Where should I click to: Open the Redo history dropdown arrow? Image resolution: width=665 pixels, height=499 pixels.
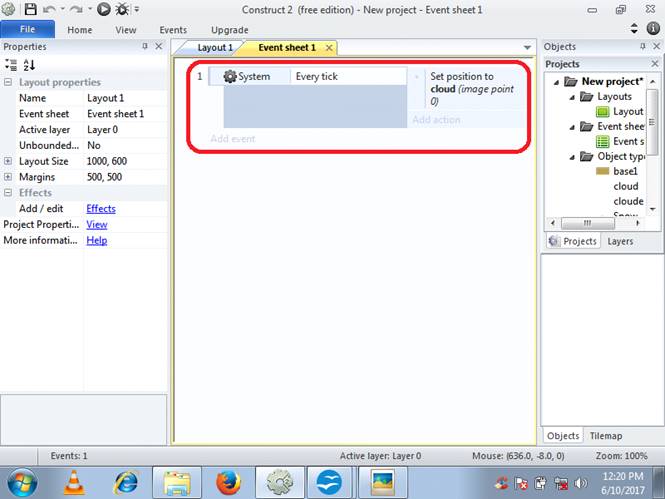click(89, 9)
